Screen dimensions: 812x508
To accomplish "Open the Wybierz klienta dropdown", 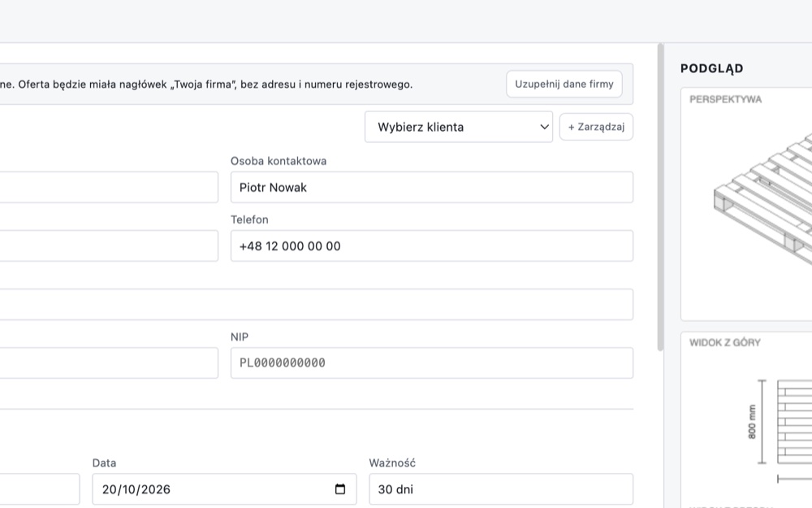I will click(458, 127).
